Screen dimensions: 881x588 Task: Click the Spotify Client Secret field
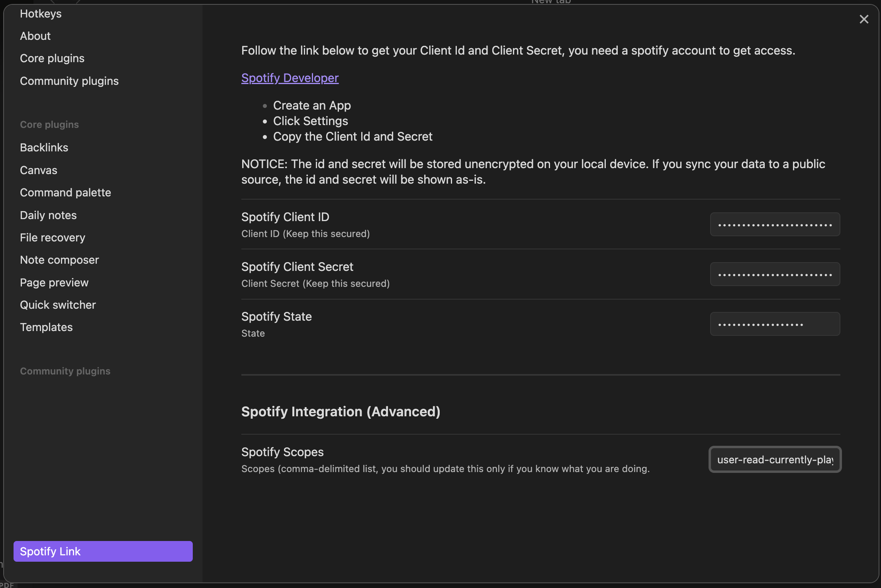775,274
